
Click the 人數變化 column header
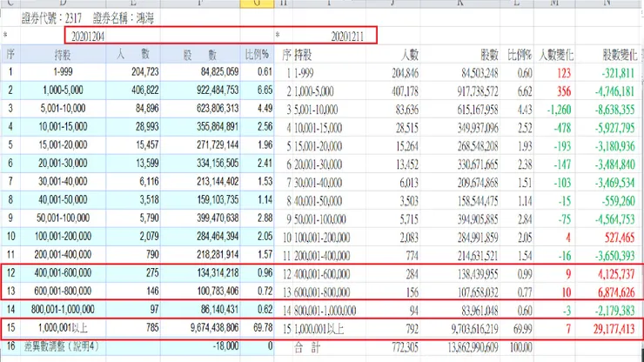[x=556, y=55]
